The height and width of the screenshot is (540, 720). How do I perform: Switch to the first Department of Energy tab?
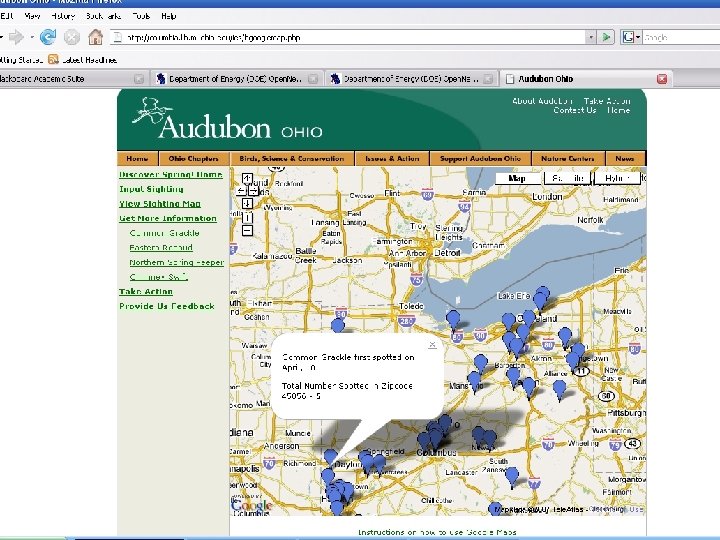click(236, 79)
